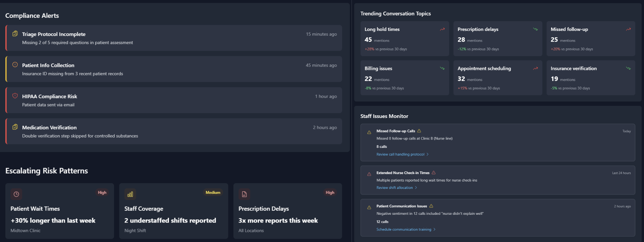Viewport: 644px width, 242px height.
Task: Click the shield icon on HIPAA Compliance Risk
Action: pyautogui.click(x=15, y=96)
